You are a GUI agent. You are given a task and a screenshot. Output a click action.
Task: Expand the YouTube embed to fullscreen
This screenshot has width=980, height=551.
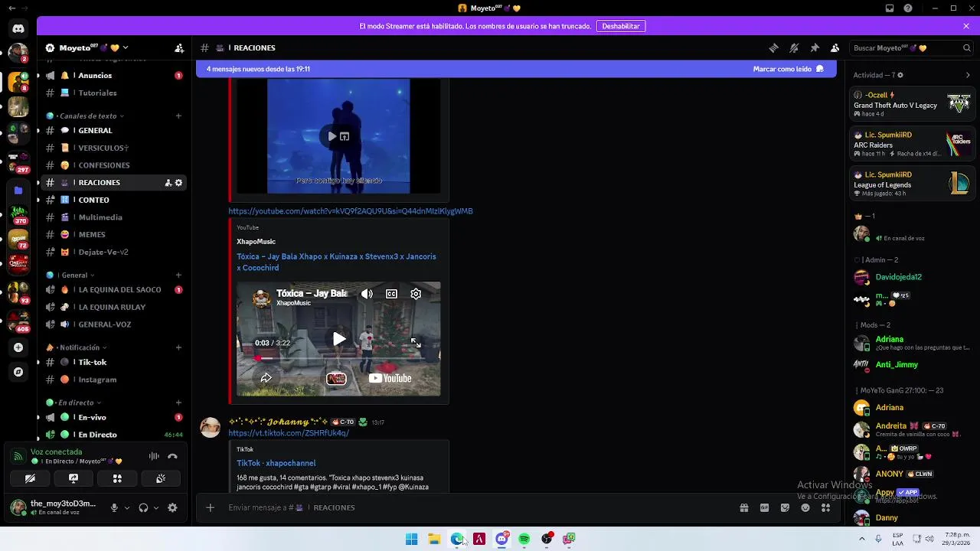coord(416,343)
